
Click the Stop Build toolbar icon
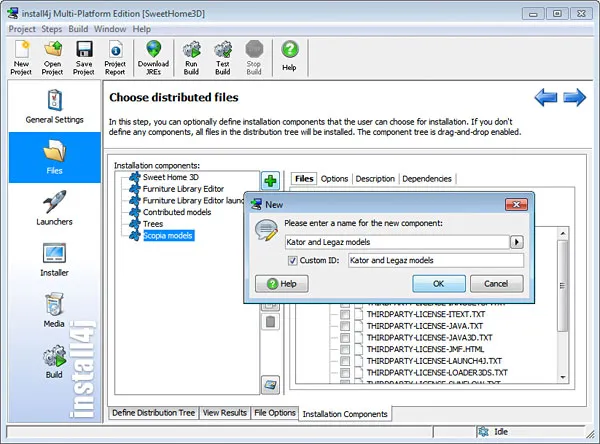[x=254, y=58]
